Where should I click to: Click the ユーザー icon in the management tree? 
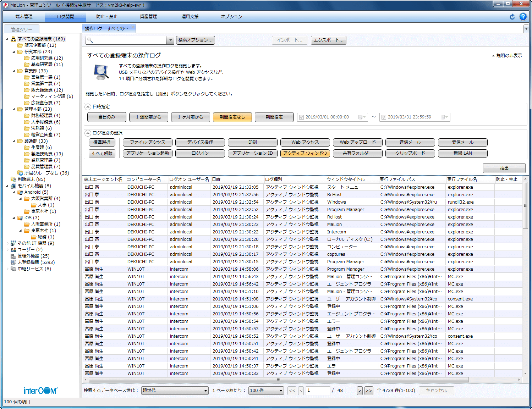point(13,250)
